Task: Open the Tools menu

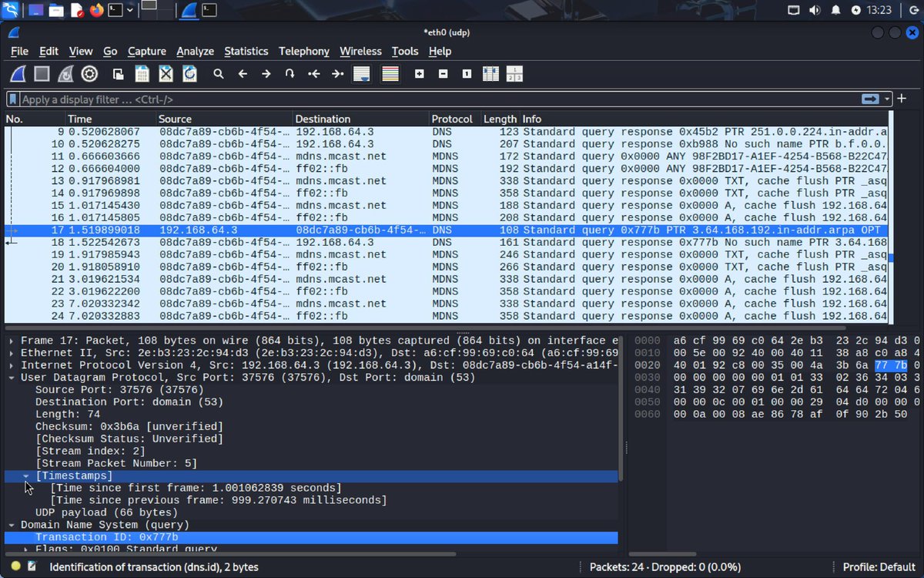Action: [x=405, y=51]
